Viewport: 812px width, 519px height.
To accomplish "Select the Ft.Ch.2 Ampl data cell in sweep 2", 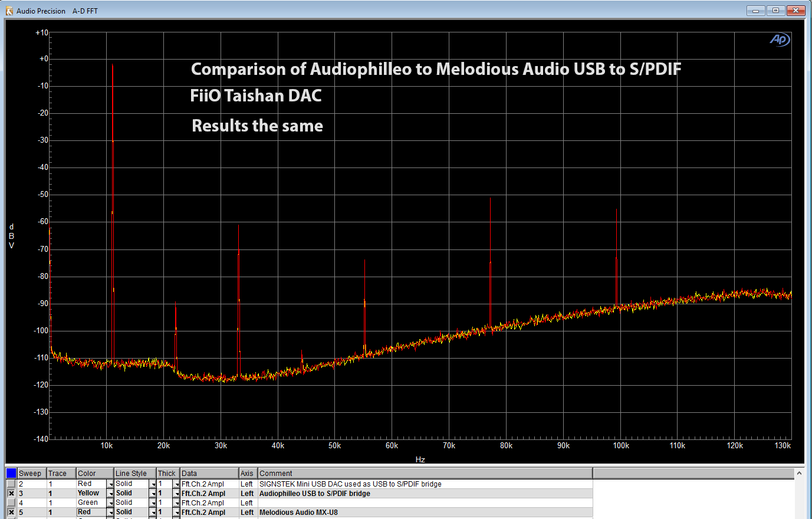I will tap(209, 484).
